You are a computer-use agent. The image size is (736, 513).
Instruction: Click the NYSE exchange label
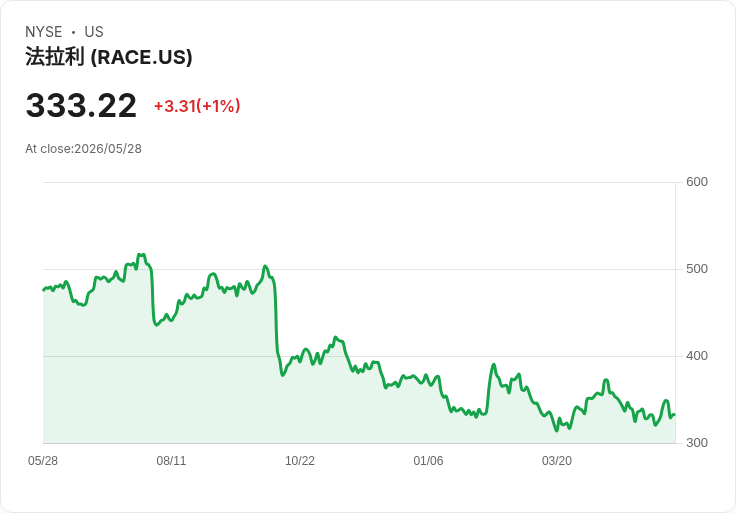[x=44, y=32]
